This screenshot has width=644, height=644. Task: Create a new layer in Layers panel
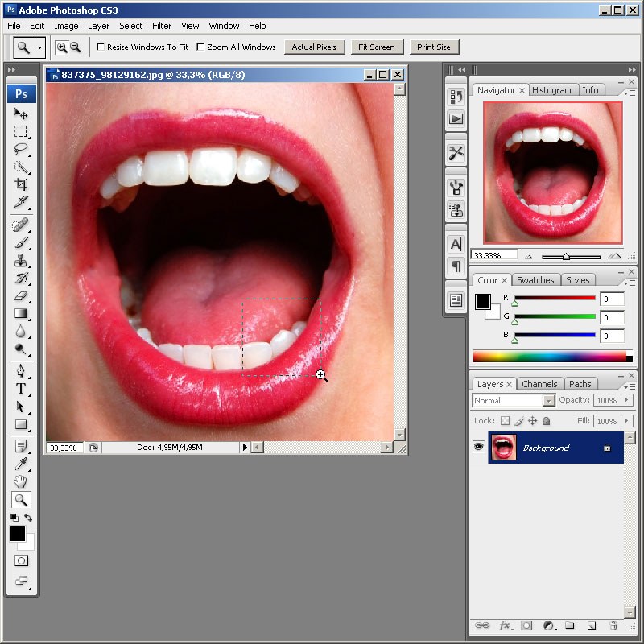pos(591,625)
